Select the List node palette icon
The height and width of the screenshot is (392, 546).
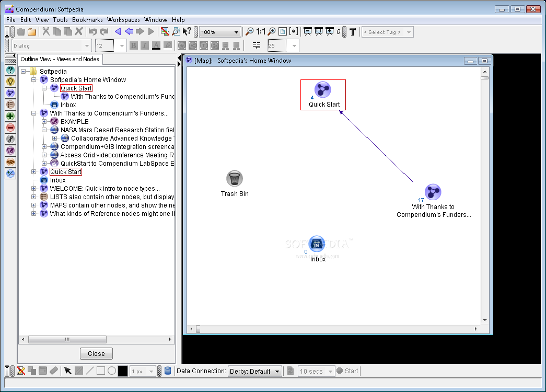pos(10,105)
